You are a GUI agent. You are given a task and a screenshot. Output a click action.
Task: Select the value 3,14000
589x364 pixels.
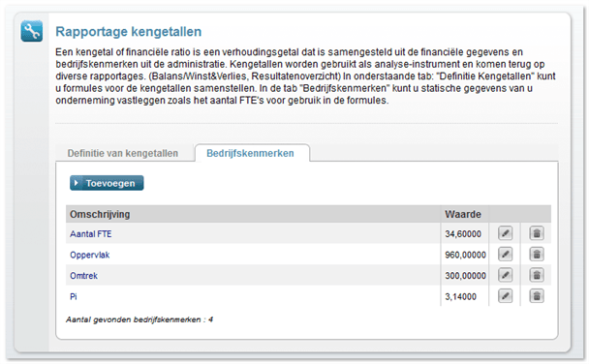[x=460, y=297]
